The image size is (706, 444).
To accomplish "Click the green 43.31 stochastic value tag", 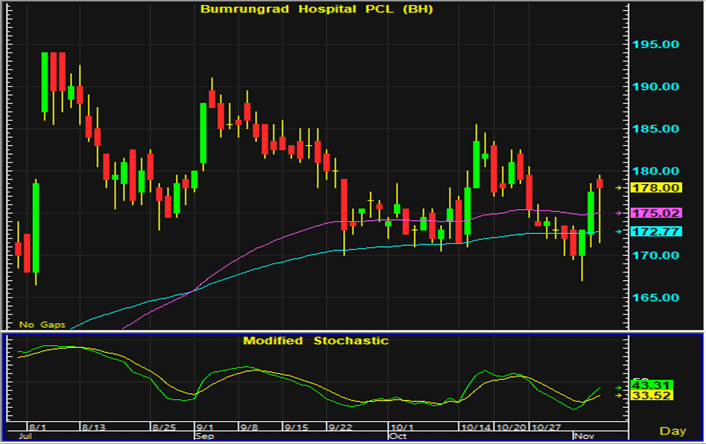I will coord(654,385).
